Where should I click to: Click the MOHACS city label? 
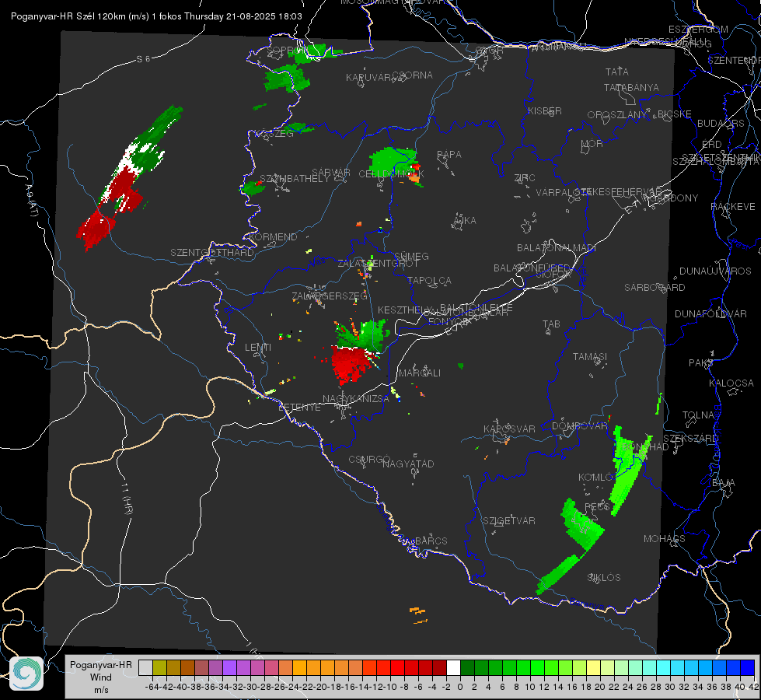point(664,539)
